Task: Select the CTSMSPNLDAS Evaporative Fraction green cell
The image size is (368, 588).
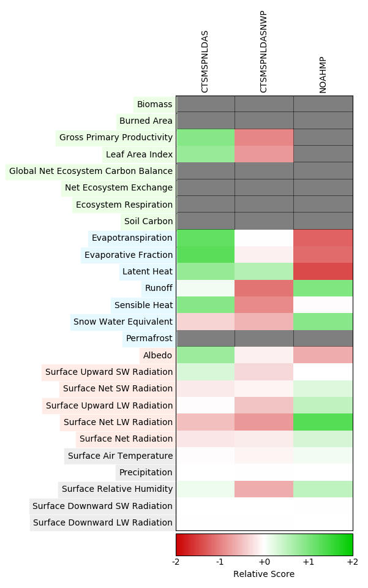Action: click(205, 255)
